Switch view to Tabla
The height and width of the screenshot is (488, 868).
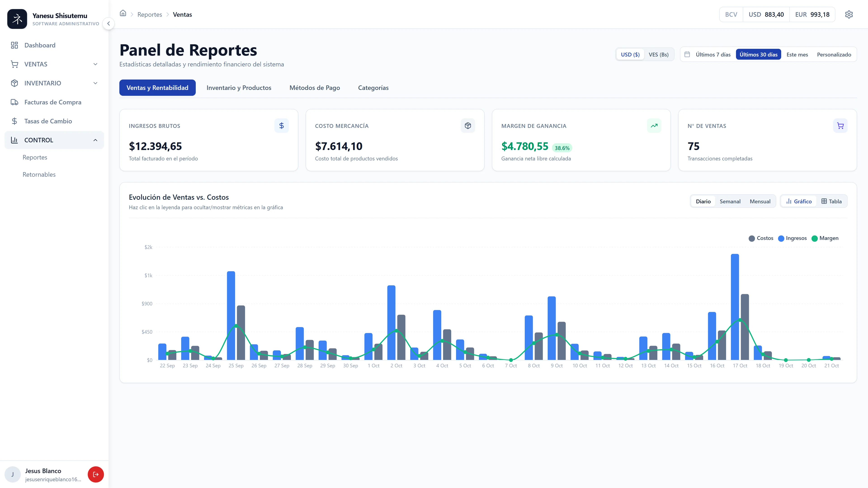click(831, 201)
